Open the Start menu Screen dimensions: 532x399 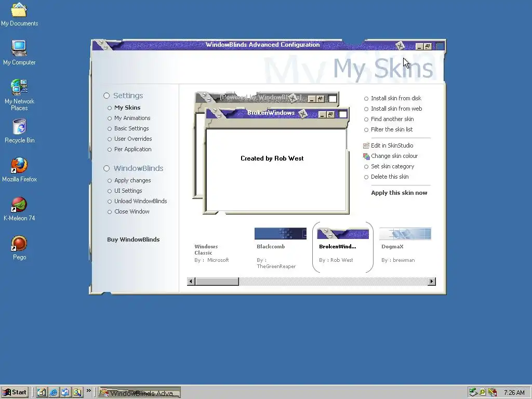(14, 393)
